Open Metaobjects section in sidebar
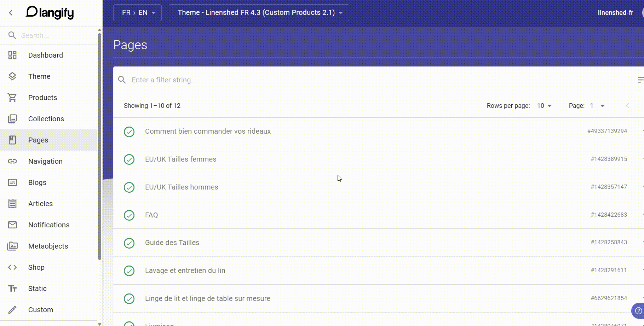Viewport: 644px width, 326px height. pyautogui.click(x=48, y=246)
